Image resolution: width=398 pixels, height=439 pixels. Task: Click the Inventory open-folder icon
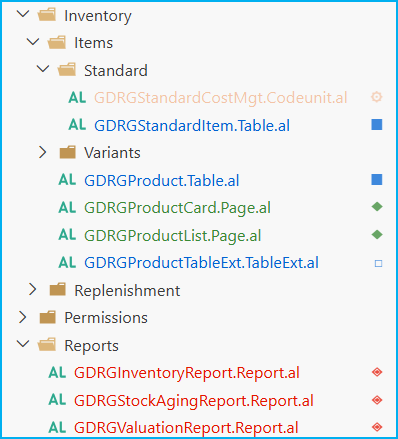47,15
